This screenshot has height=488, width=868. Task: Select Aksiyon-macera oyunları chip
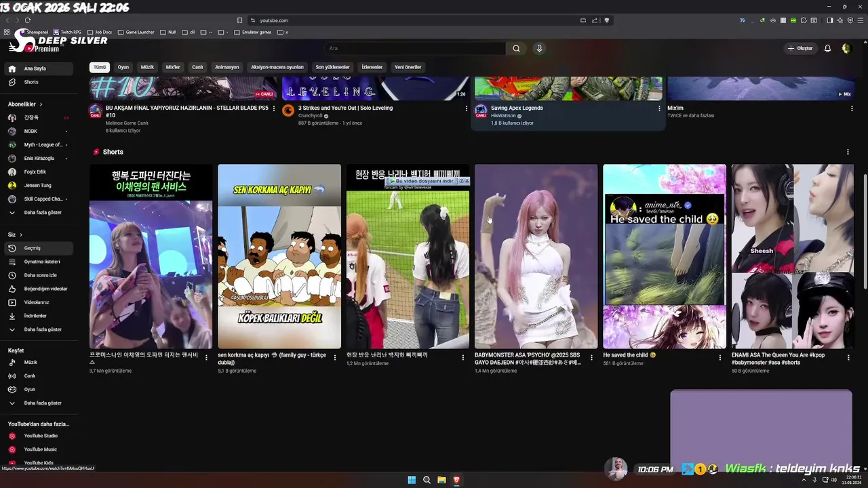[277, 67]
